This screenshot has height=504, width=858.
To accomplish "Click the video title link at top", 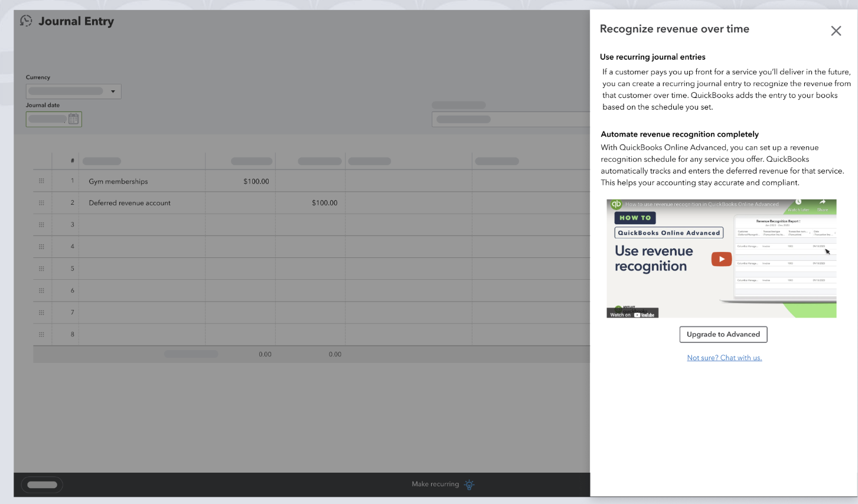I will point(703,204).
